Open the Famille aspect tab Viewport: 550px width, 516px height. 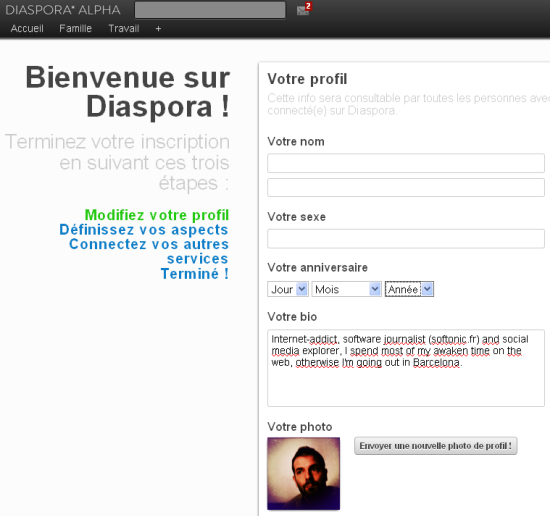pyautogui.click(x=75, y=28)
